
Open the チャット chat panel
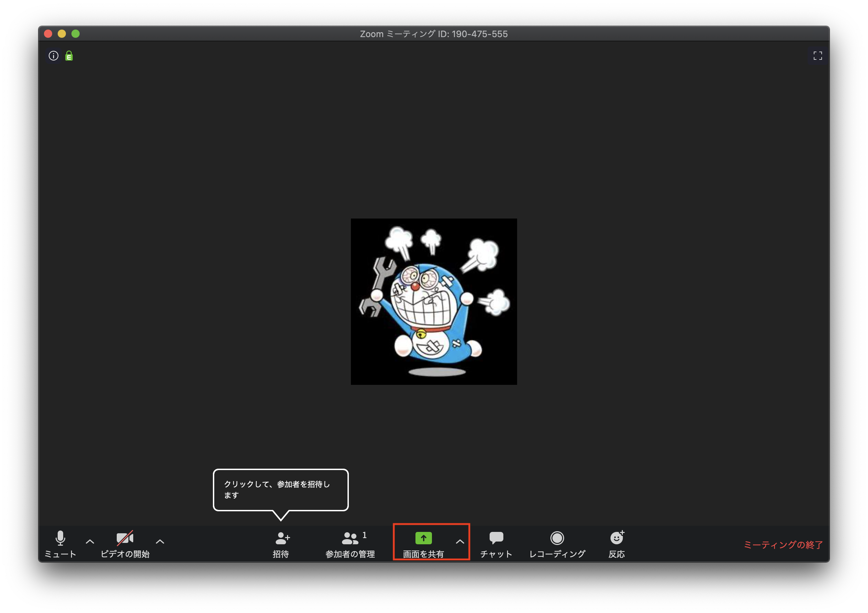496,544
